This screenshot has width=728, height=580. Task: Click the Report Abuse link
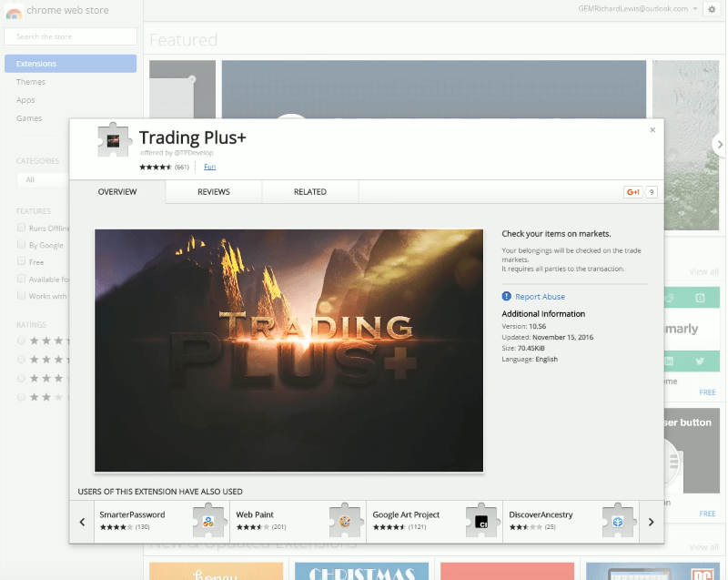[x=540, y=297]
